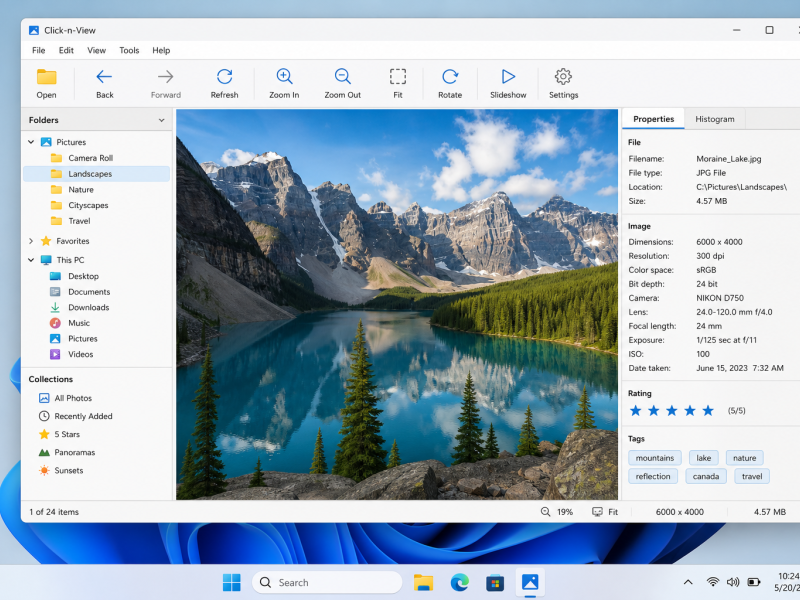Click the filename value Moraine_Lake.jpg
This screenshot has height=600, width=800.
[x=729, y=159]
